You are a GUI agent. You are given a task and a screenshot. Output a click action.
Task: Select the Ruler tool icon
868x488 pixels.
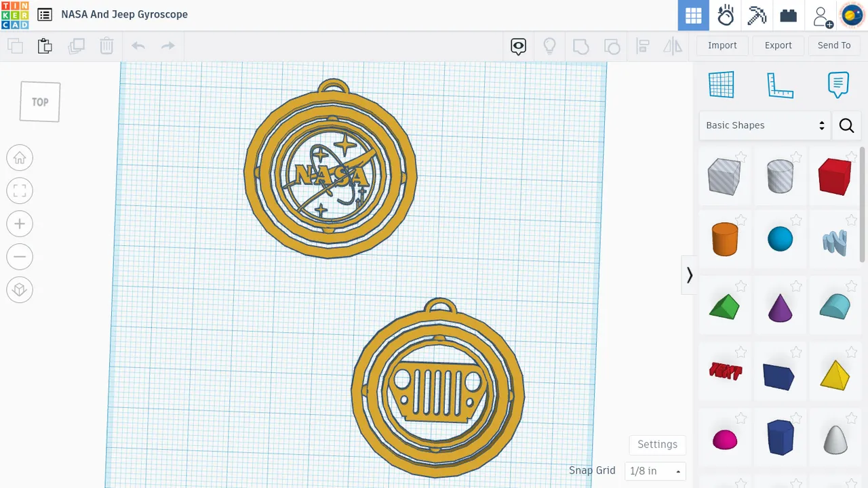pos(780,85)
